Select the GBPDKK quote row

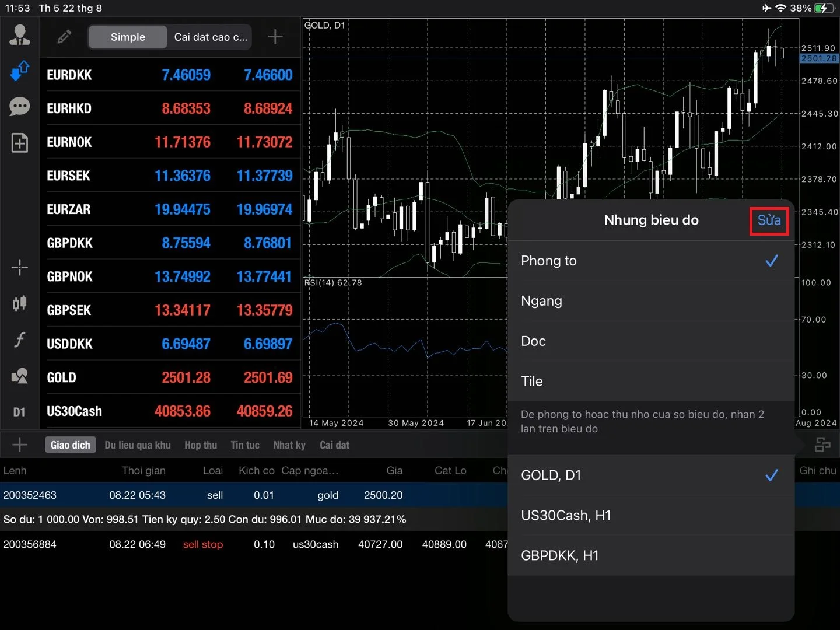pyautogui.click(x=170, y=243)
